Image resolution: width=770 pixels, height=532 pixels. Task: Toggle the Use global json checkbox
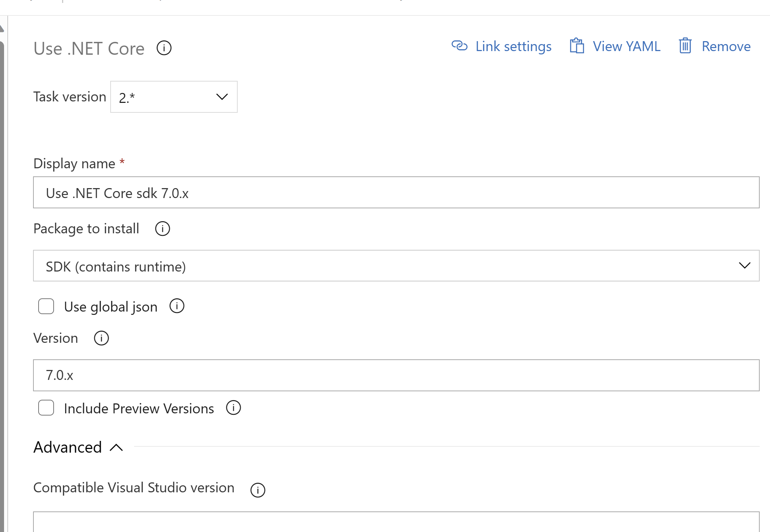[x=46, y=306]
